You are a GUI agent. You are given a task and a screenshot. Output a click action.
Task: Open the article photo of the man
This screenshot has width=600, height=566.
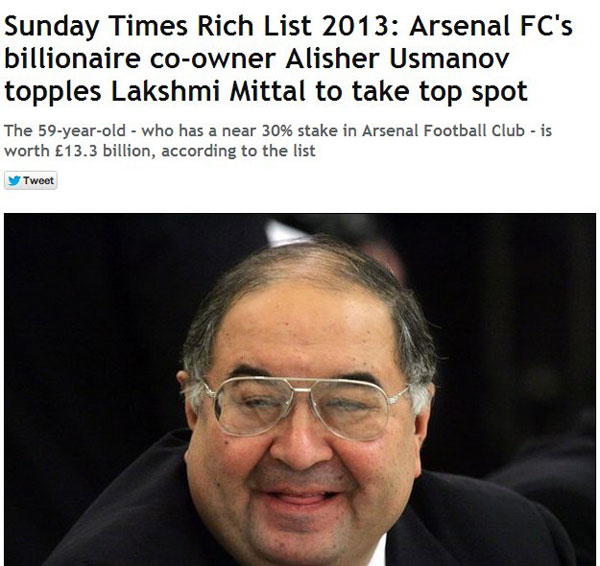(300, 390)
